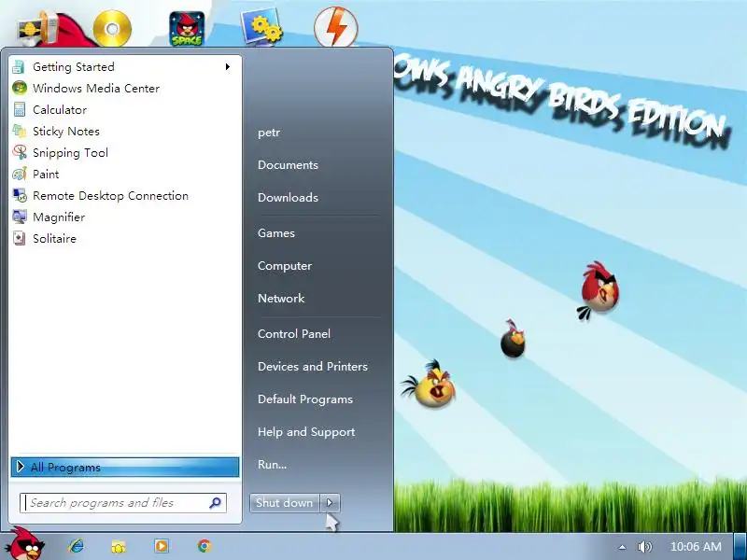This screenshot has width=747, height=560.
Task: Launch Magnifier
Action: (125, 217)
